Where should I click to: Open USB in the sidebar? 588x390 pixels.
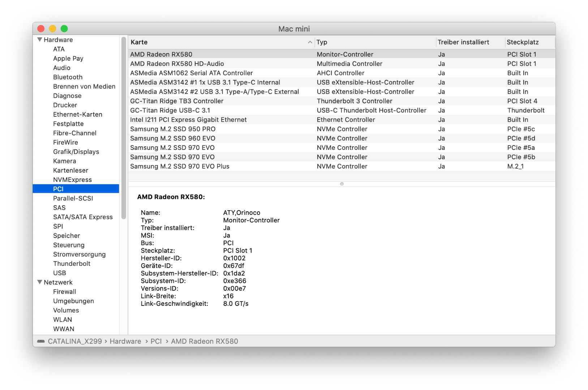(60, 273)
